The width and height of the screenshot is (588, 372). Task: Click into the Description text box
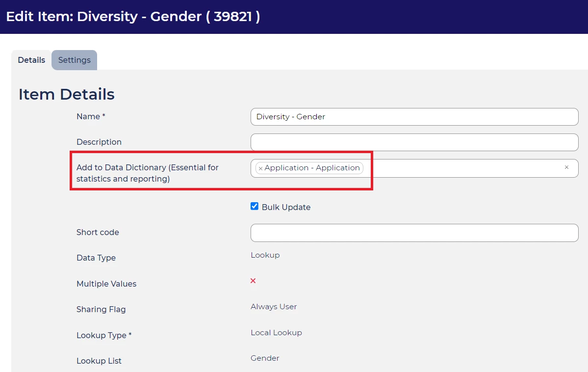tap(414, 142)
